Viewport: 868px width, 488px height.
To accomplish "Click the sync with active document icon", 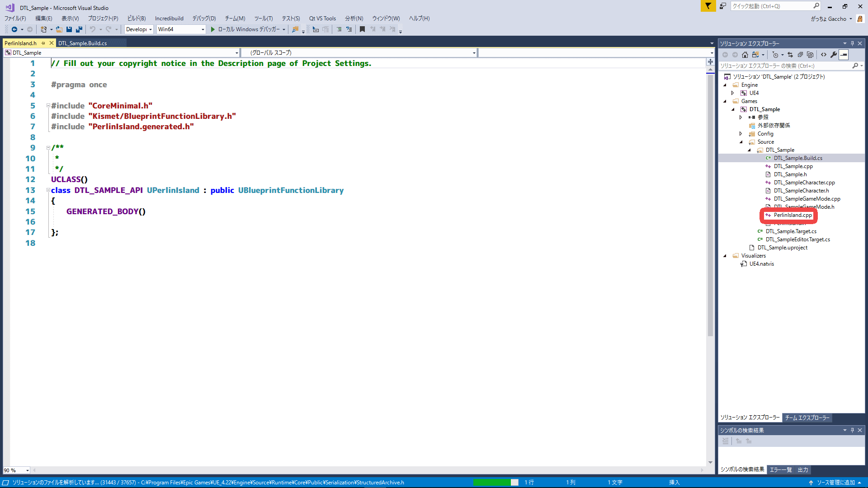I will pos(790,55).
